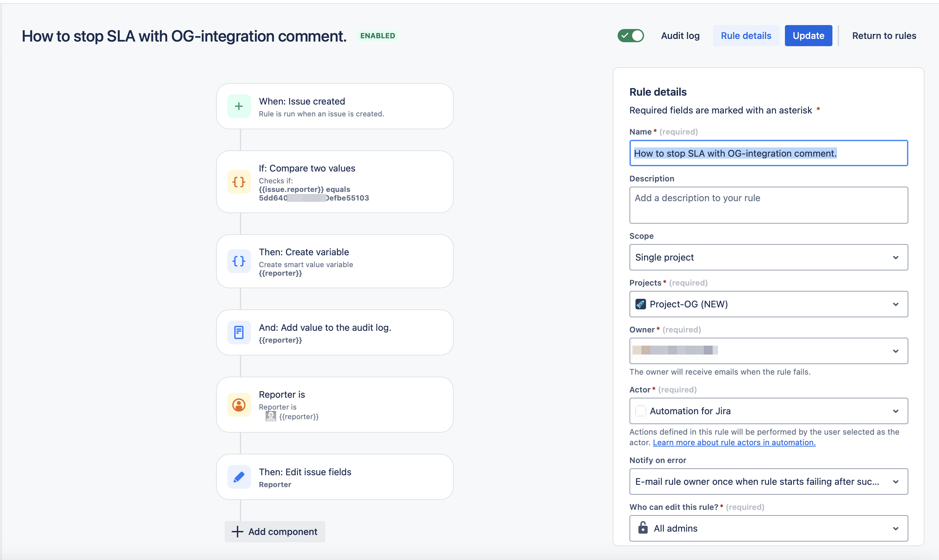Click the Add component button
The height and width of the screenshot is (560, 939).
click(x=275, y=532)
